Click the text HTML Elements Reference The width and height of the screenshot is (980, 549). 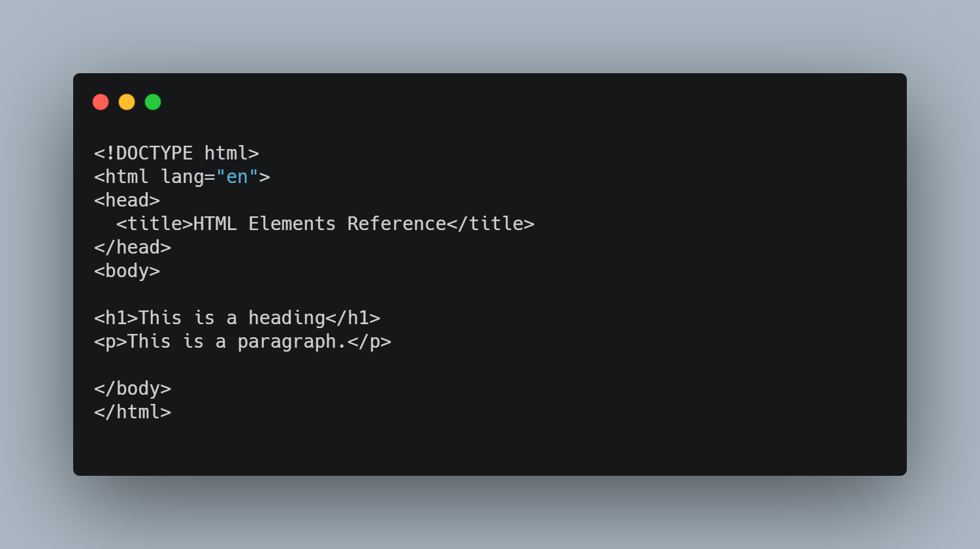pos(320,224)
